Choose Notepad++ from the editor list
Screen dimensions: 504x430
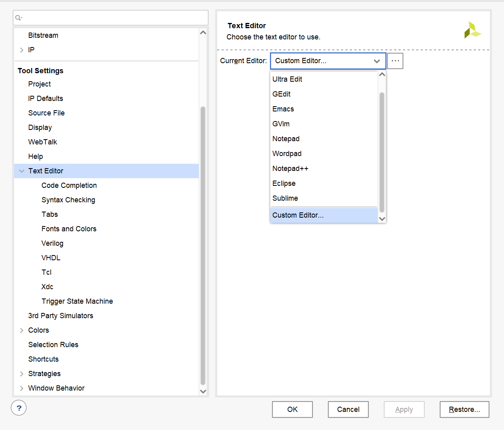point(324,169)
